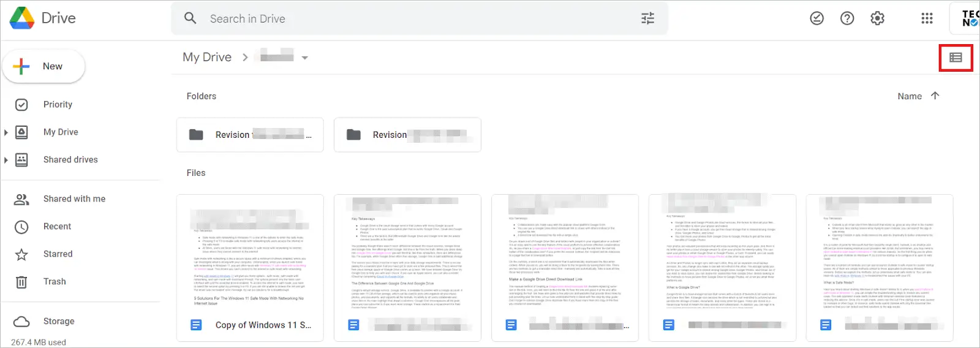
Task: Expand the Shared drives tree
Action: [x=6, y=160]
